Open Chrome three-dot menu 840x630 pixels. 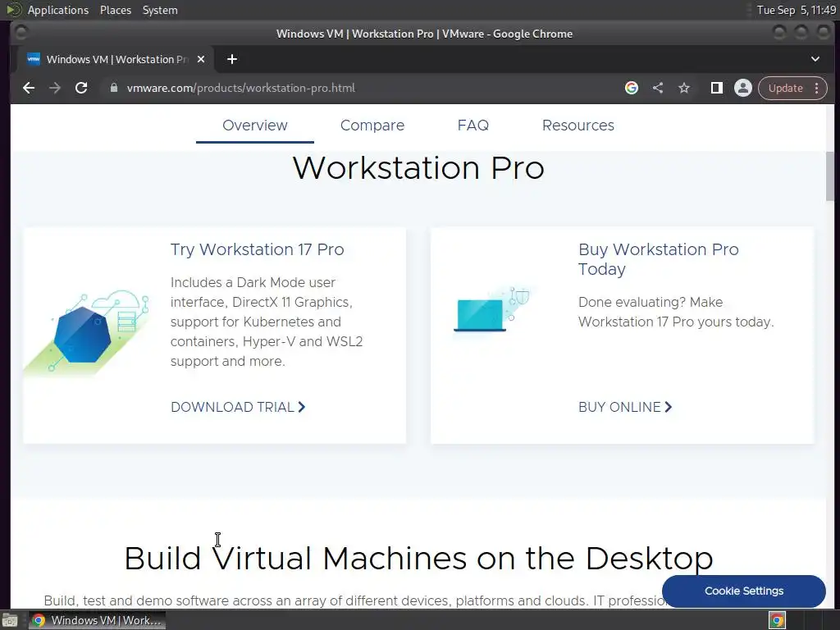pos(817,88)
